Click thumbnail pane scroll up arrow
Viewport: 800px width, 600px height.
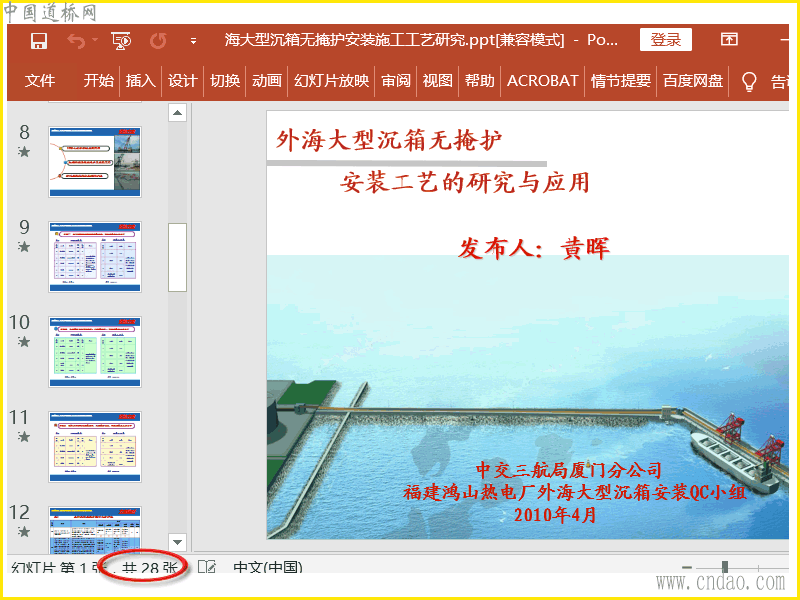pos(178,112)
